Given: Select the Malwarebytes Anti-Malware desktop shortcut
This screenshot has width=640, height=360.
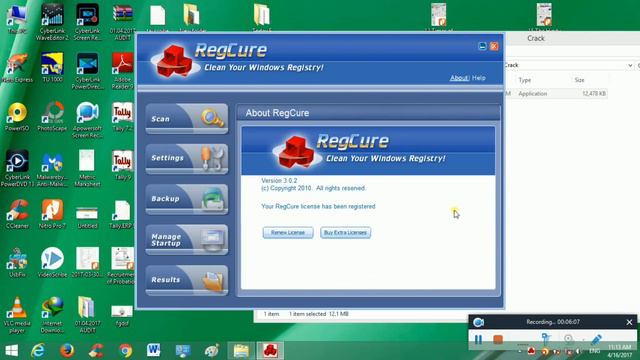Looking at the screenshot, I should pyautogui.click(x=52, y=169).
